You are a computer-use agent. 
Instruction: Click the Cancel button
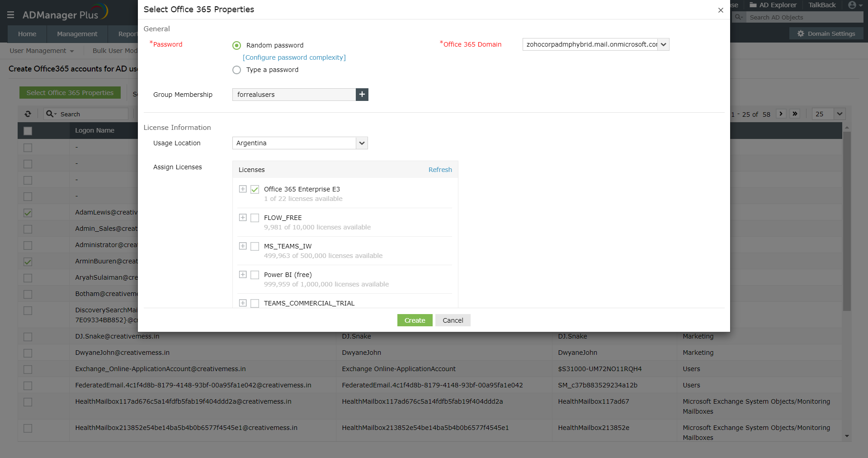point(453,320)
